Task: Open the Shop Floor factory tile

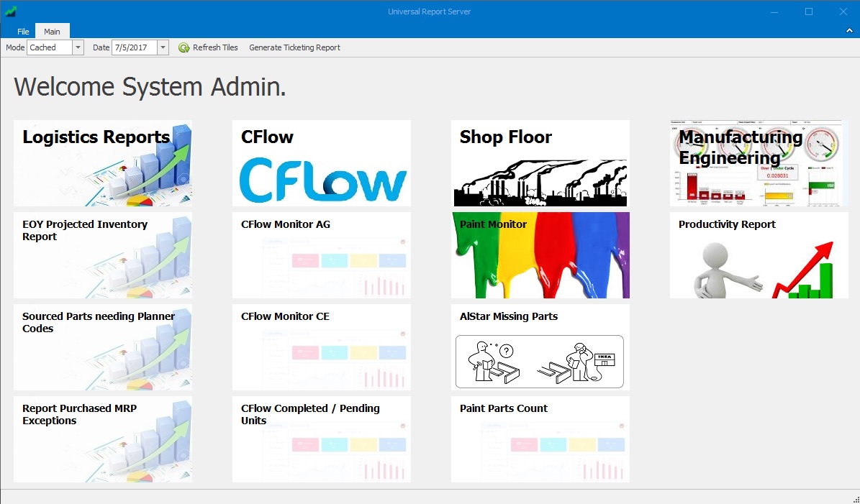Action: (540, 163)
